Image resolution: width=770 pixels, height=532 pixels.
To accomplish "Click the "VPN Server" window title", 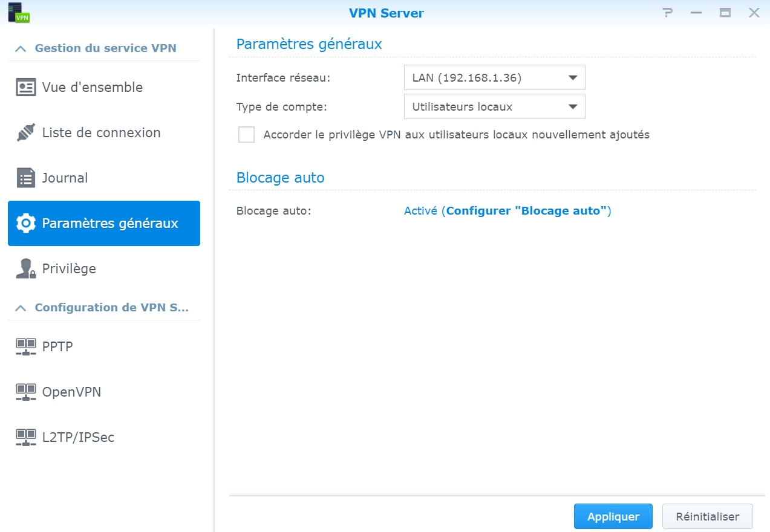I will pyautogui.click(x=387, y=13).
